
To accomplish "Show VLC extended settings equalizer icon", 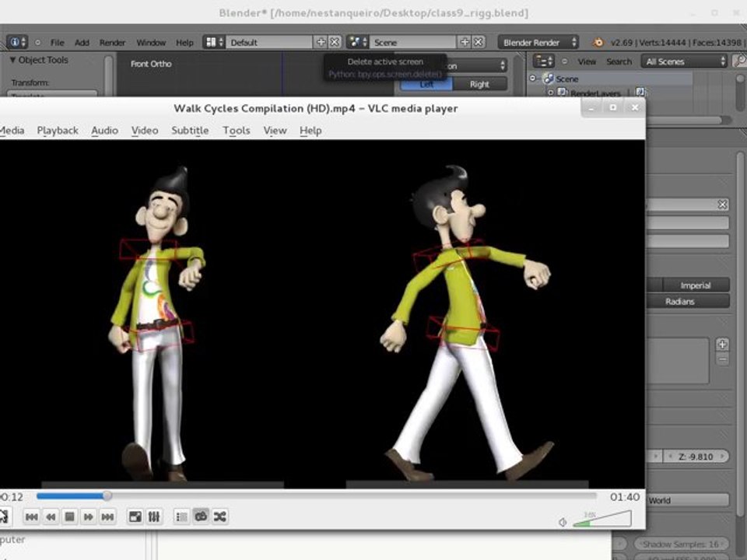I will click(x=154, y=516).
